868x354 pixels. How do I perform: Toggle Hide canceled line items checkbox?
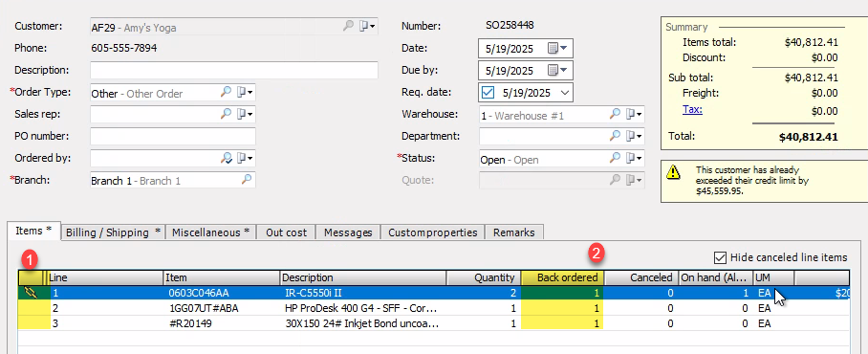pos(720,257)
